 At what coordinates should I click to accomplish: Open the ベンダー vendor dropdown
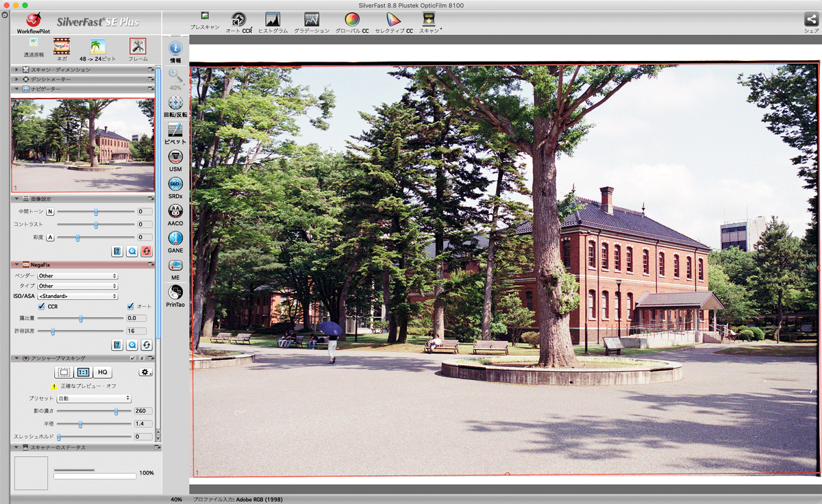tap(77, 276)
